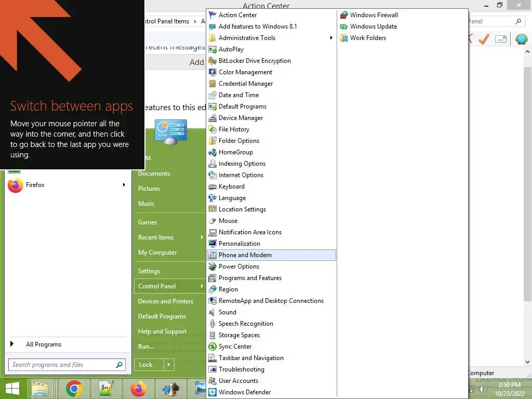532x399 pixels.
Task: Click the Color Management monitor icon
Action: [212, 72]
